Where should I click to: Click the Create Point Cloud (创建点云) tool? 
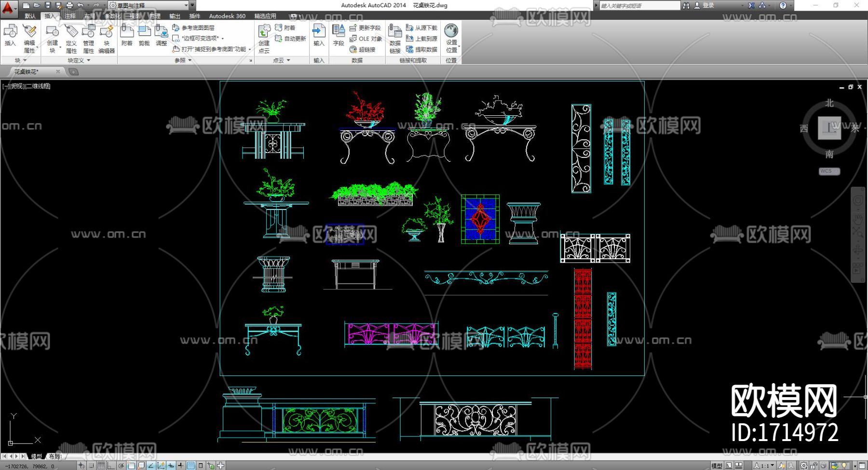[x=264, y=38]
